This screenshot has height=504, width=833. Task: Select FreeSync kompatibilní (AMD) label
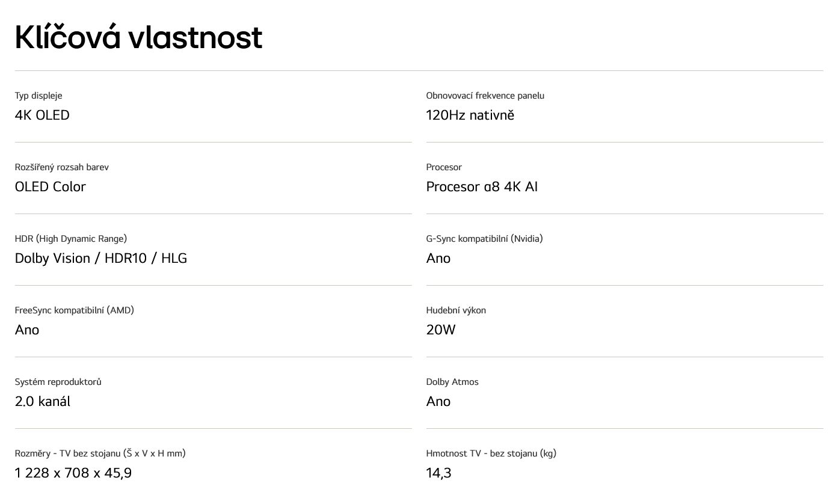click(x=75, y=310)
